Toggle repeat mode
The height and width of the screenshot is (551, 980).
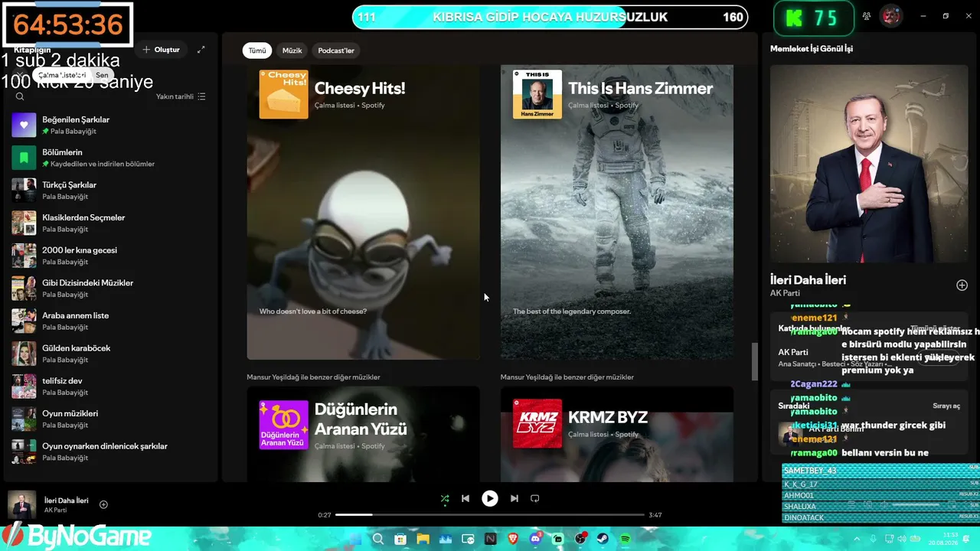(x=535, y=498)
